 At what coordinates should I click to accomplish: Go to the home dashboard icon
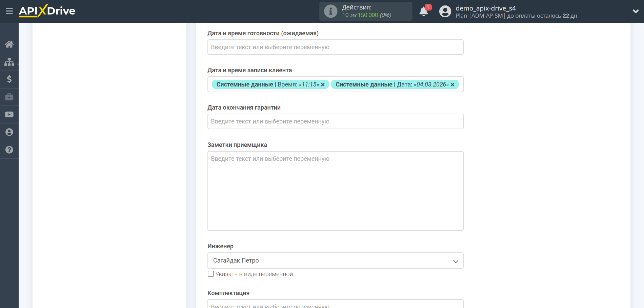(x=9, y=44)
